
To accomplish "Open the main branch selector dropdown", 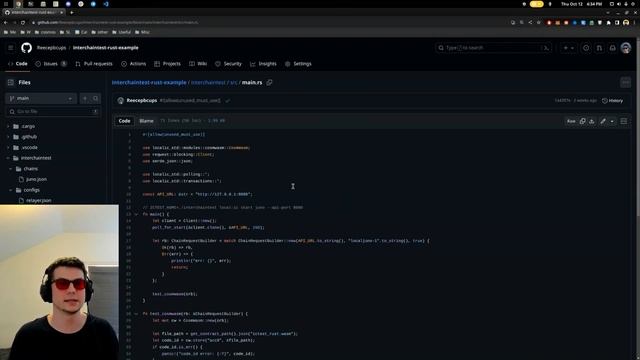I will [41, 98].
